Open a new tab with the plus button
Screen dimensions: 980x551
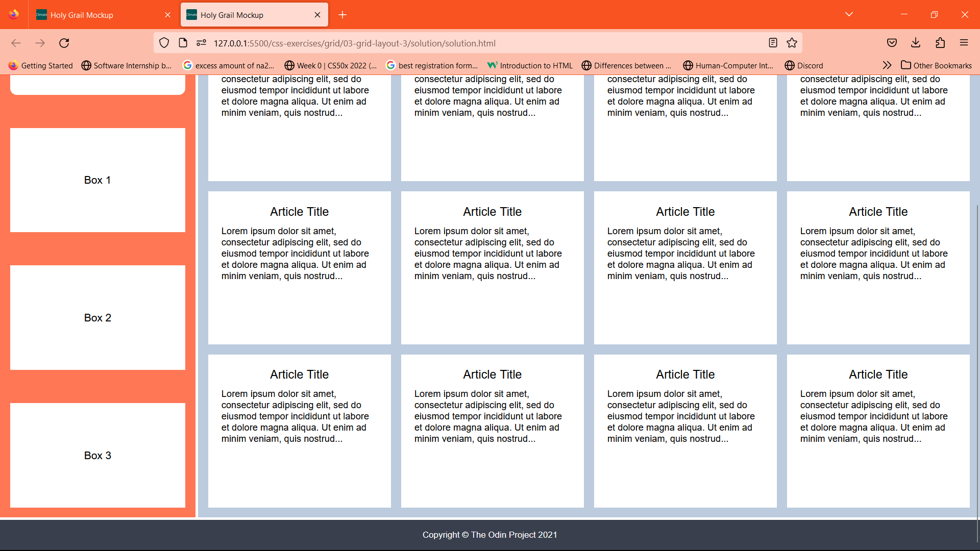[342, 15]
